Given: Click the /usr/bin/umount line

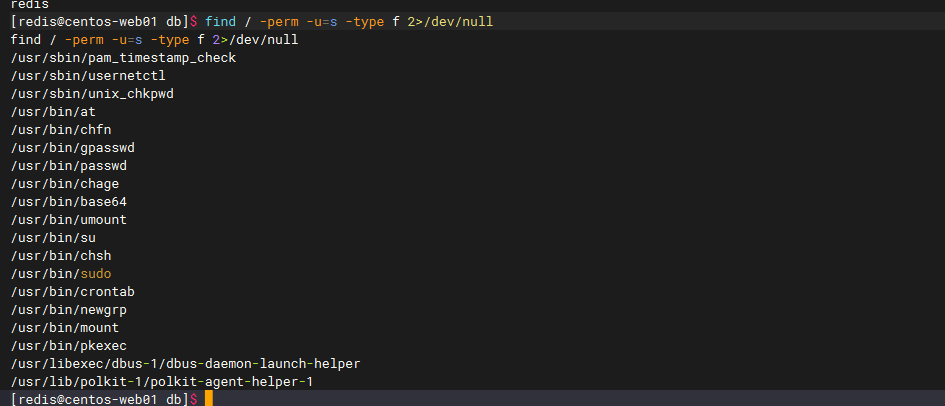Looking at the screenshot, I should 69,220.
